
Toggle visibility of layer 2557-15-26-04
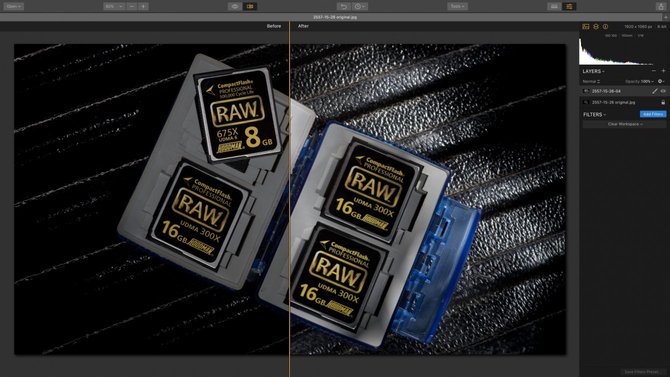[663, 91]
